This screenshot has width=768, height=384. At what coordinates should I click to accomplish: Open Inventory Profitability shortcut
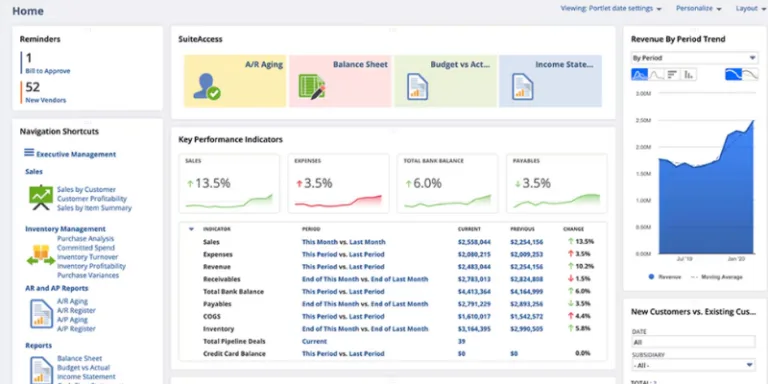[x=91, y=266]
